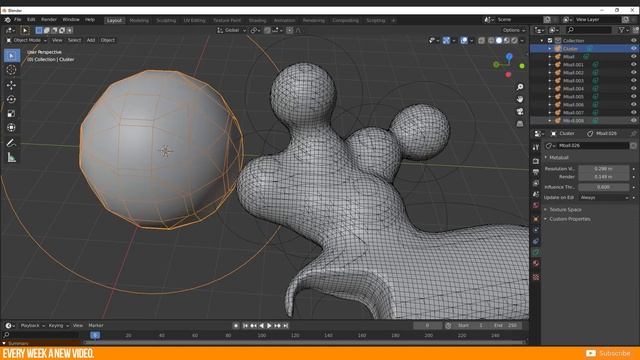This screenshot has width=640, height=360.
Task: Open the Render properties tab
Action: pyautogui.click(x=536, y=161)
